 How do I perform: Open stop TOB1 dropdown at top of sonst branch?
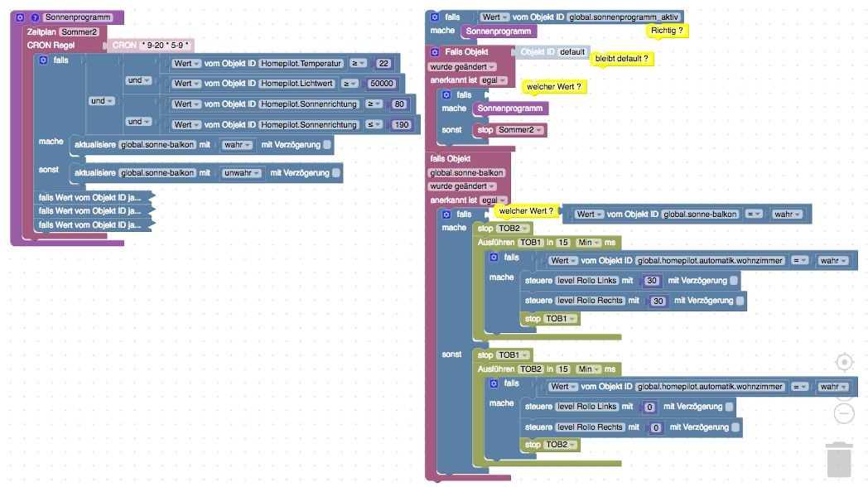(x=514, y=355)
